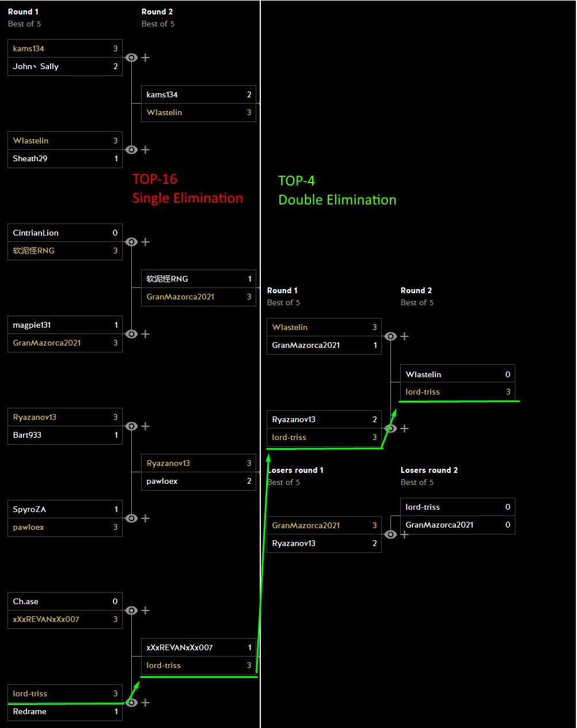This screenshot has height=728, width=577.
Task: Toggle eye icon for Losers round 1 match
Action: coord(390,534)
